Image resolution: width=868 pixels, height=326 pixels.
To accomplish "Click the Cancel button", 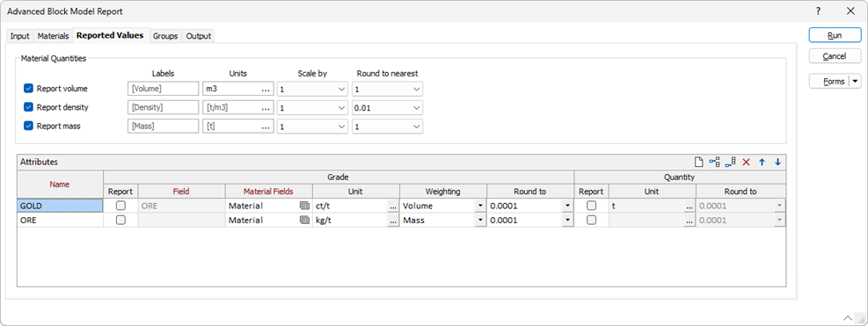I will coord(835,56).
